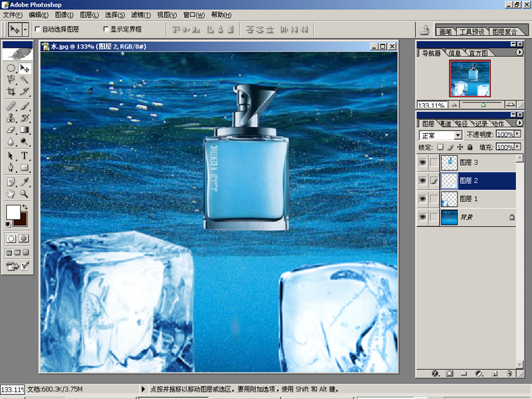
Task: Select the Eraser tool
Action: pos(11,130)
